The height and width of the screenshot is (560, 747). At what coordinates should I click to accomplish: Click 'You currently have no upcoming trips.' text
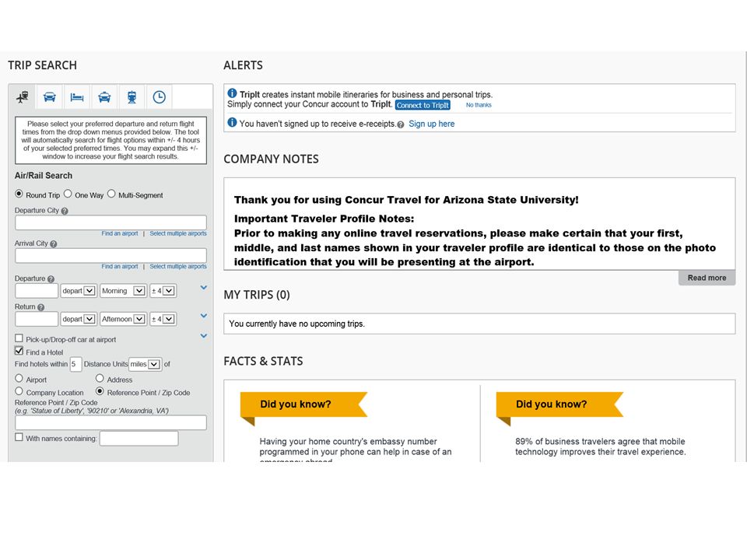click(296, 324)
